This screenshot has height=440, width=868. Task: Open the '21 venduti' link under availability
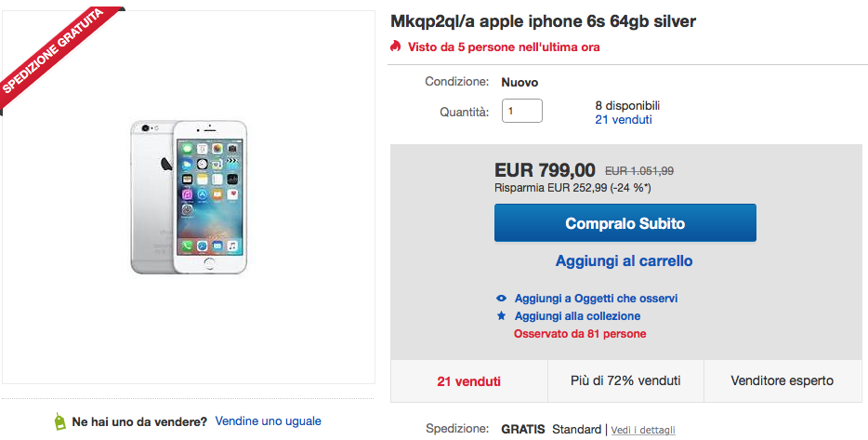point(623,120)
